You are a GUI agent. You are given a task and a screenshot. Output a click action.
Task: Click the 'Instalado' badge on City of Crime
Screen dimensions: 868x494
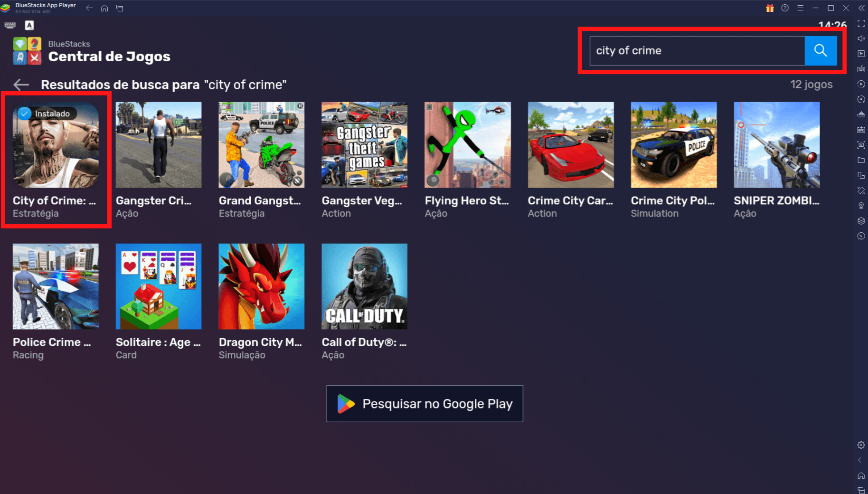click(47, 114)
